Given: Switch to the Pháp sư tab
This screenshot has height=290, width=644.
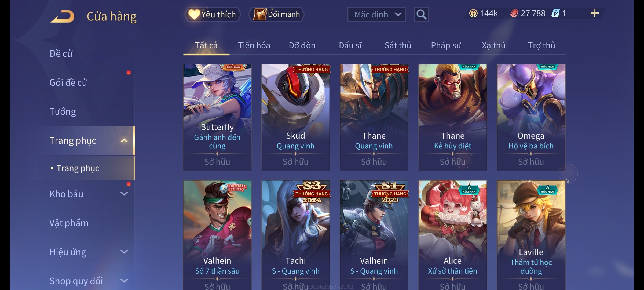Looking at the screenshot, I should point(446,45).
